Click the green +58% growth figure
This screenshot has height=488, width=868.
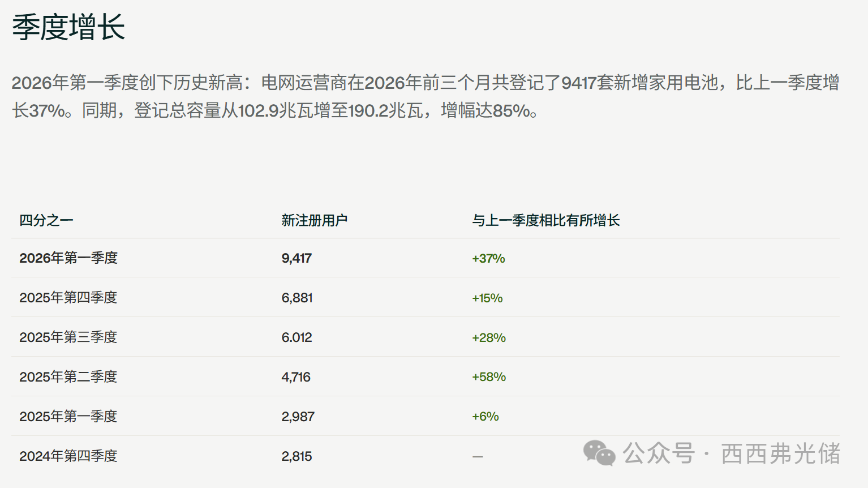tap(489, 377)
